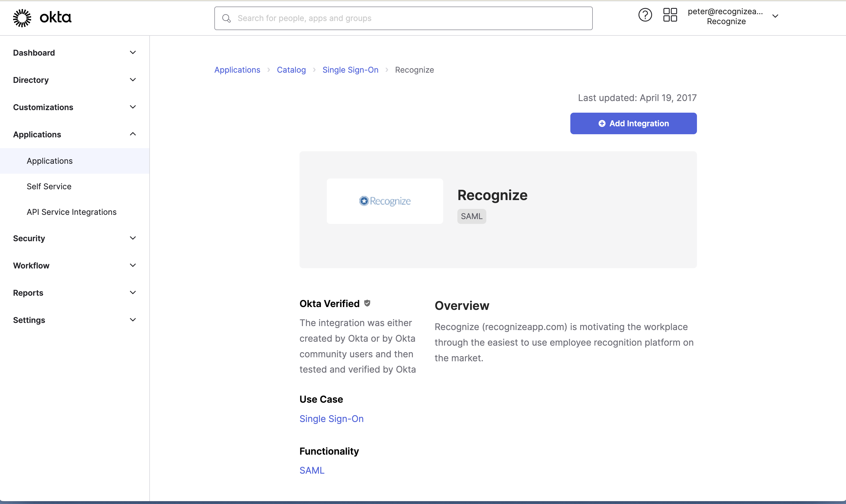
Task: Click the Okta Verified shield icon
Action: (367, 303)
